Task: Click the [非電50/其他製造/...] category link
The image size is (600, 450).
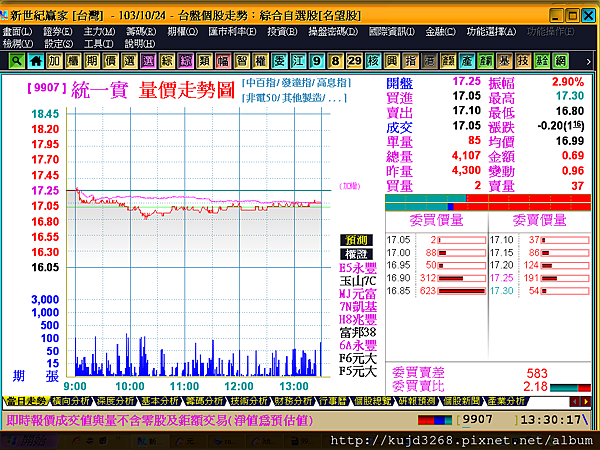Action: pos(294,98)
